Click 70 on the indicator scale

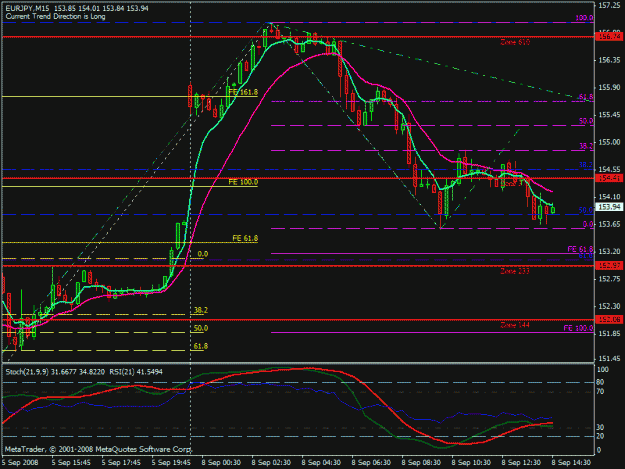601,391
